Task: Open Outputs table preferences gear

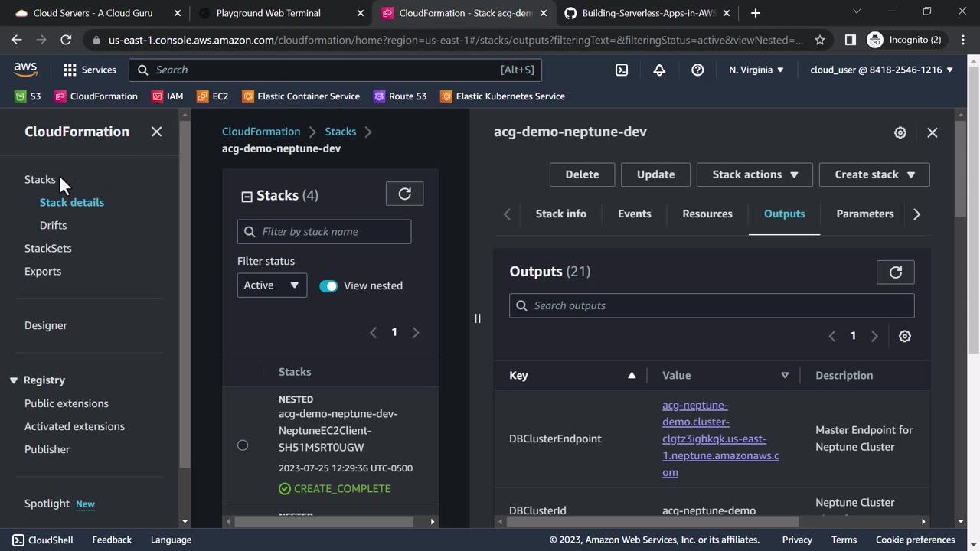Action: point(905,336)
